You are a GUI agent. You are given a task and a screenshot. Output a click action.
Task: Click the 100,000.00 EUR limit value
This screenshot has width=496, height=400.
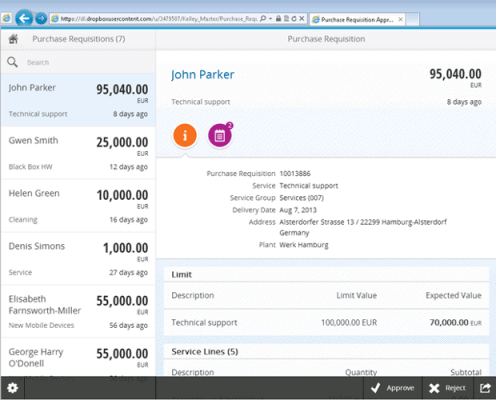pyautogui.click(x=349, y=323)
